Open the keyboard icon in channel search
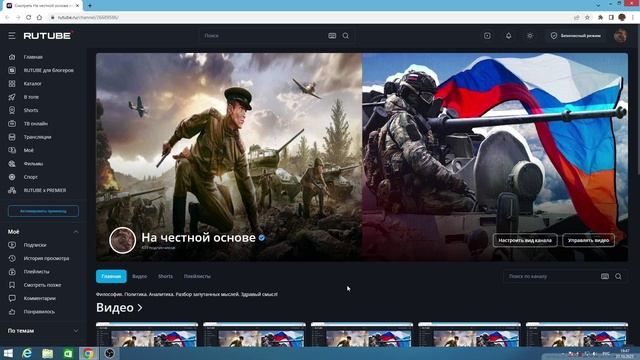 coord(605,276)
